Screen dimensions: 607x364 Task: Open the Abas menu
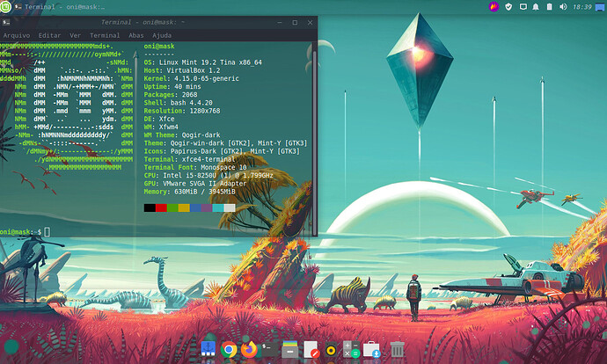click(135, 35)
